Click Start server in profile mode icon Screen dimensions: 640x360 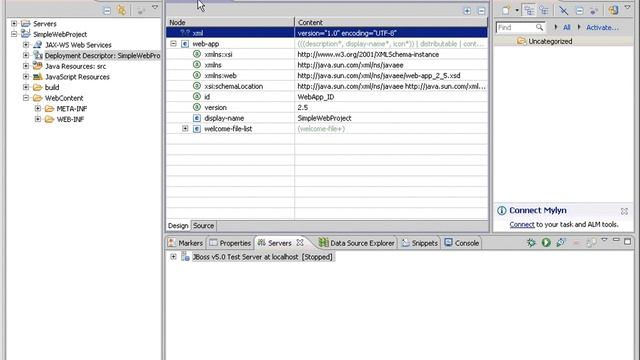[561, 243]
